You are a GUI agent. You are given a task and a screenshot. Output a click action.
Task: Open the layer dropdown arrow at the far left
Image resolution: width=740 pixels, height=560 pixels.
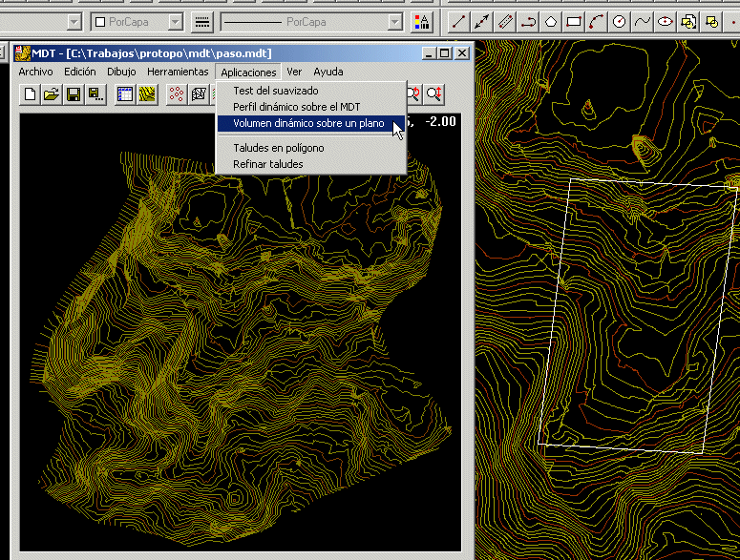[74, 22]
